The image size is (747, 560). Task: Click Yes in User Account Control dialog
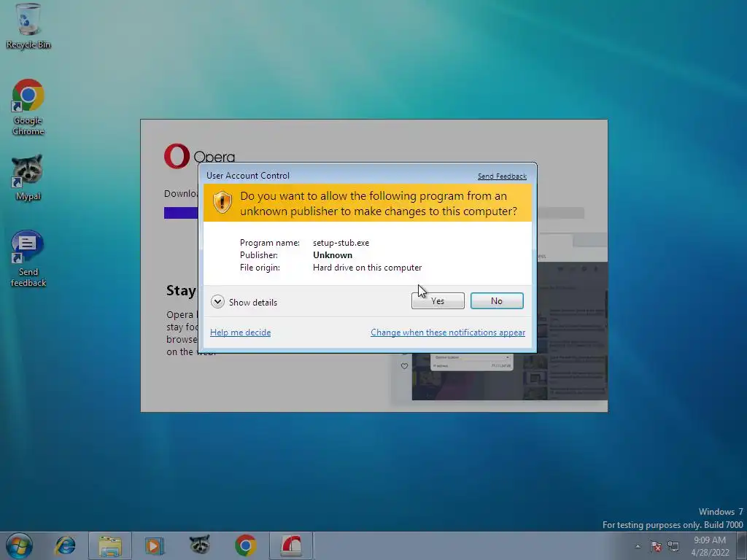[x=438, y=301]
